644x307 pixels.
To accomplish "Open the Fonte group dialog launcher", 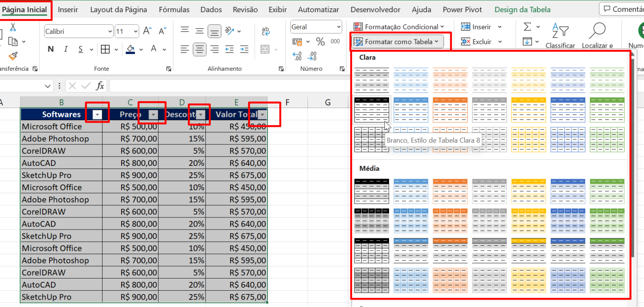I will [169, 69].
